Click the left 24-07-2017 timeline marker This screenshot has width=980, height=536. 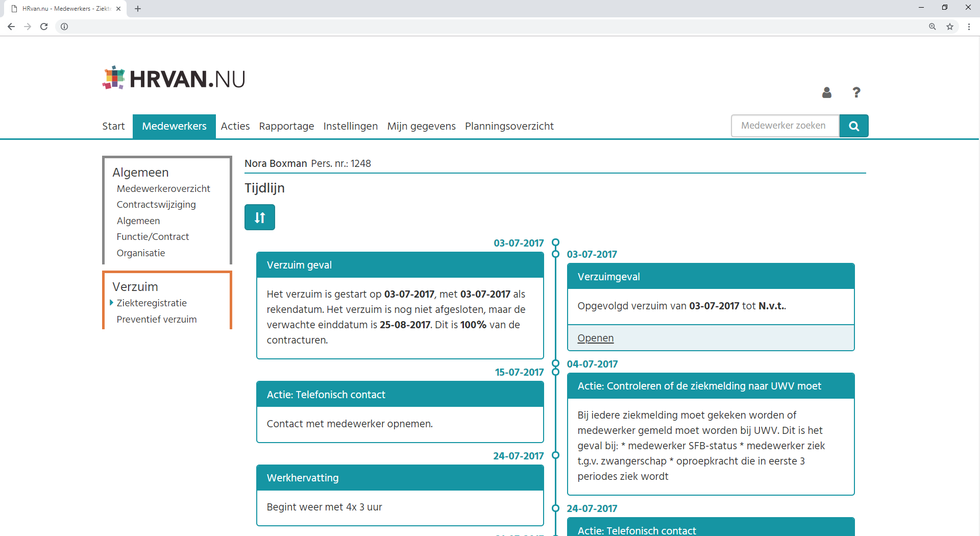556,455
